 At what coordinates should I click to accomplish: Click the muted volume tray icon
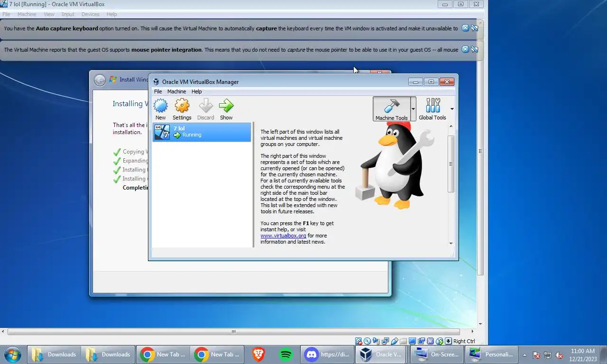coord(559,355)
